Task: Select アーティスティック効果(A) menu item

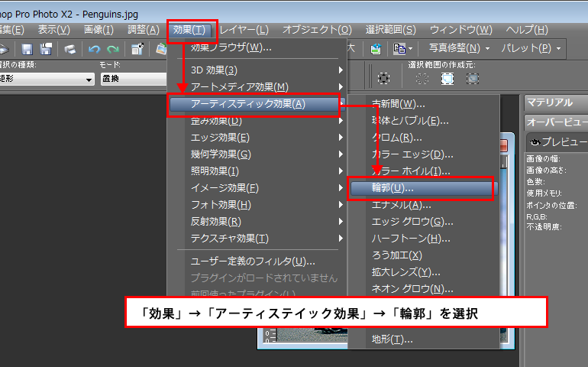Action: pyautogui.click(x=257, y=104)
